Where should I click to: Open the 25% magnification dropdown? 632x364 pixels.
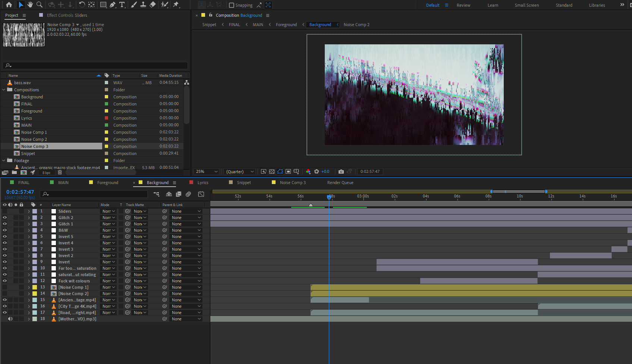(207, 171)
